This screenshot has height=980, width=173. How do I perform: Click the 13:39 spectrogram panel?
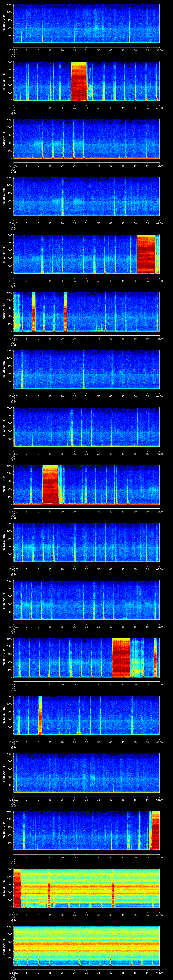click(86, 139)
